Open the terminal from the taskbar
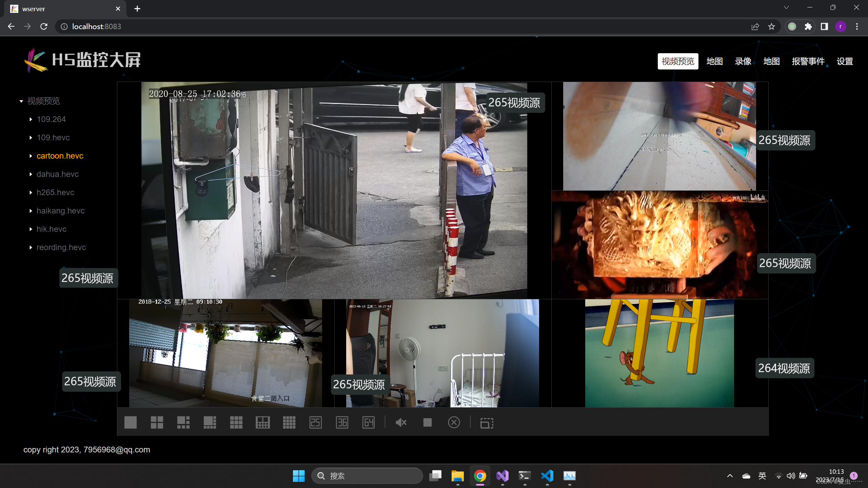This screenshot has width=868, height=488. (x=525, y=476)
